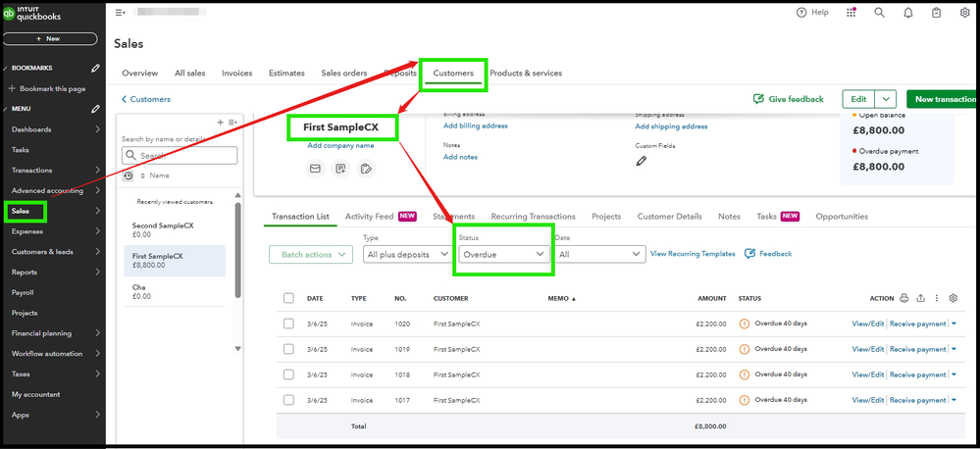Open the arrow next to Edit button
This screenshot has height=449, width=980.
(x=886, y=99)
